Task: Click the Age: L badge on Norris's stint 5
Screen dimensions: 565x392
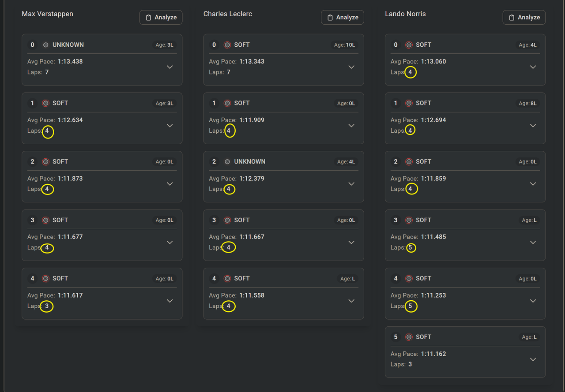Action: 529,337
